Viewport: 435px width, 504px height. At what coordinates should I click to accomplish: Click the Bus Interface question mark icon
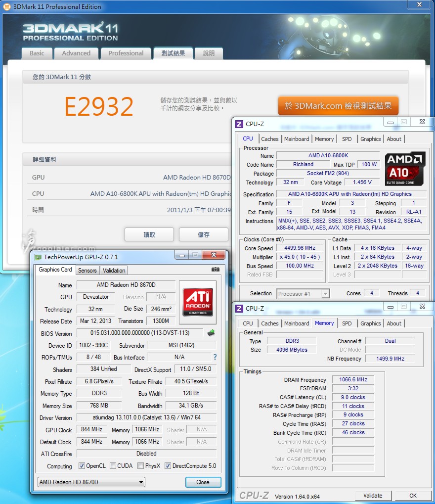(215, 357)
